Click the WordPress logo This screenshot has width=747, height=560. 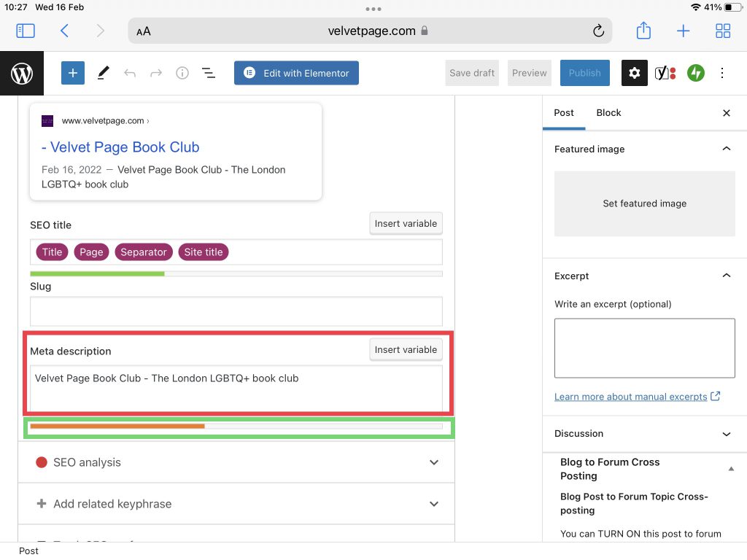22,74
